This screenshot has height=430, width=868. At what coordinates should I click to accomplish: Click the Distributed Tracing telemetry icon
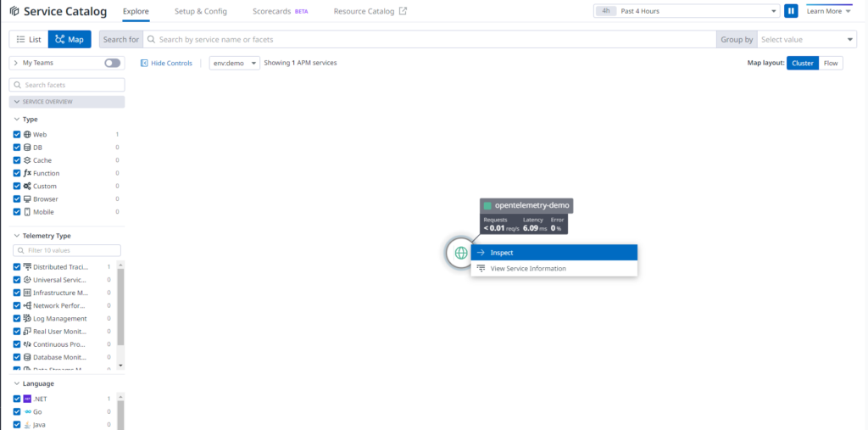(x=28, y=267)
